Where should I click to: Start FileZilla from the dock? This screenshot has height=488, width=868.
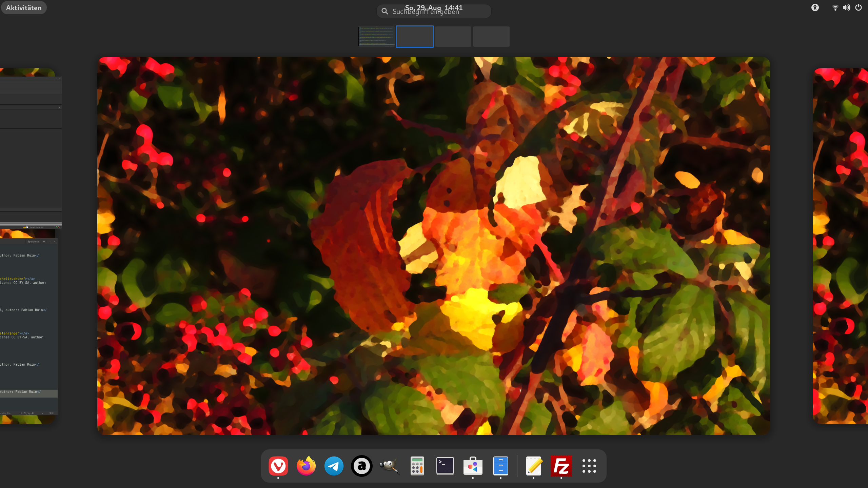pyautogui.click(x=562, y=466)
